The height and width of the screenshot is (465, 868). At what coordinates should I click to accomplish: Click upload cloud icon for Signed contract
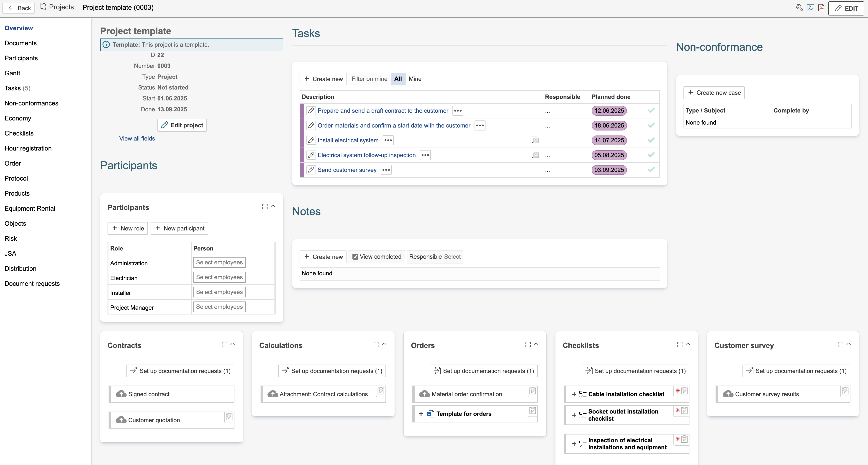(121, 394)
